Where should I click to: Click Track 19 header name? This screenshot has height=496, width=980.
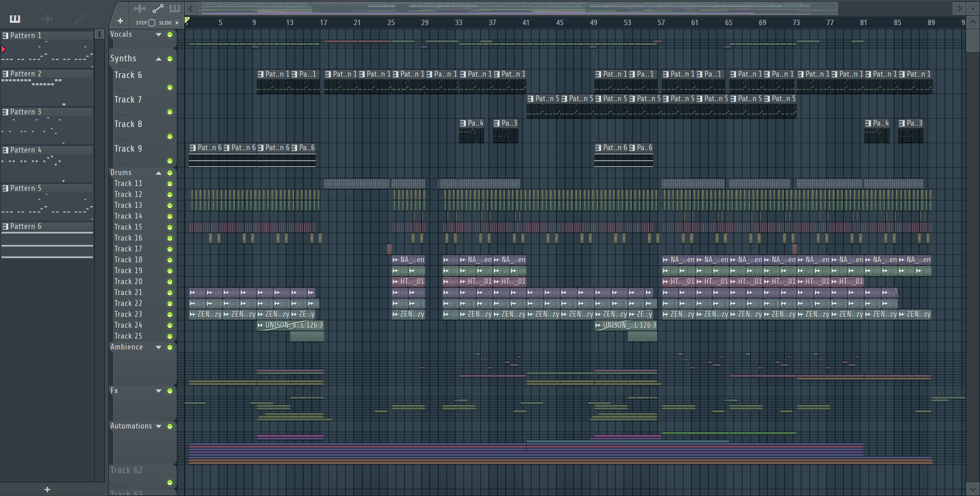tap(128, 271)
